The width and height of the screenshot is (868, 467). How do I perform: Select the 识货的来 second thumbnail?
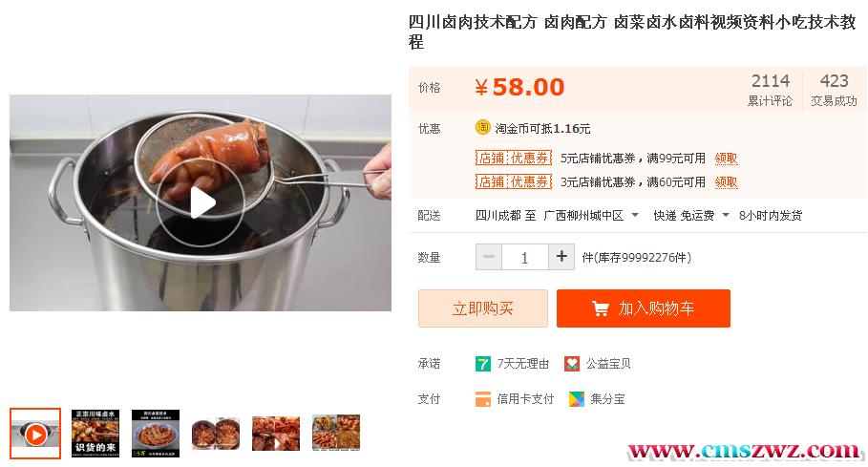(x=95, y=434)
